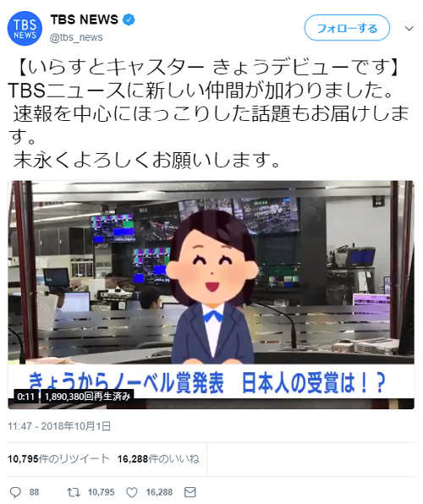423x504 pixels.
Task: Open the reply speech bubble icon
Action: (x=15, y=492)
